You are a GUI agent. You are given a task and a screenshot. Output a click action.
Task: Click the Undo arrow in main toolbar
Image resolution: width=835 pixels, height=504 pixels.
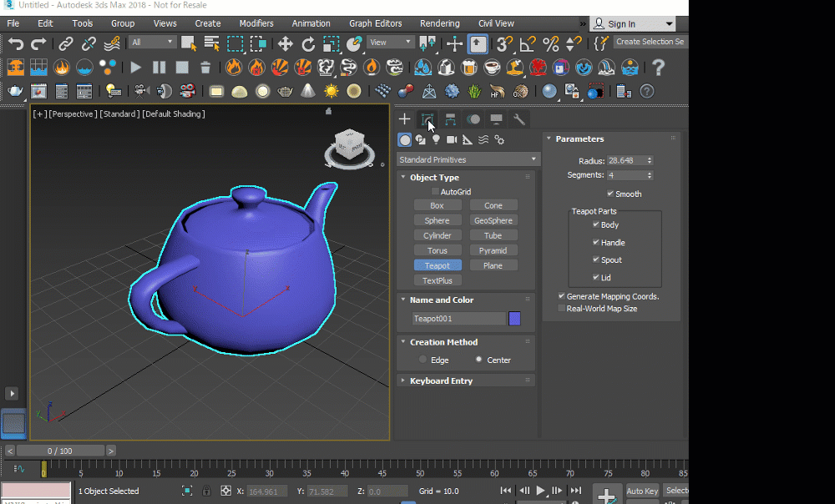click(x=15, y=43)
